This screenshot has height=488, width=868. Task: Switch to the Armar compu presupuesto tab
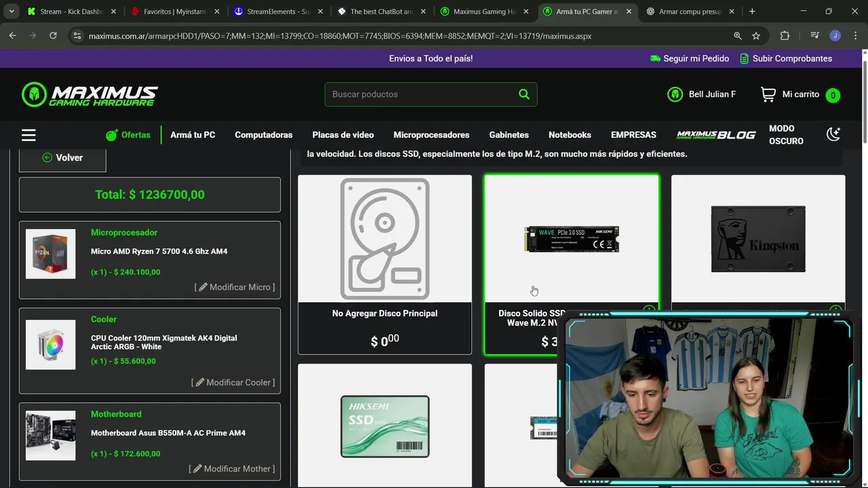[691, 12]
